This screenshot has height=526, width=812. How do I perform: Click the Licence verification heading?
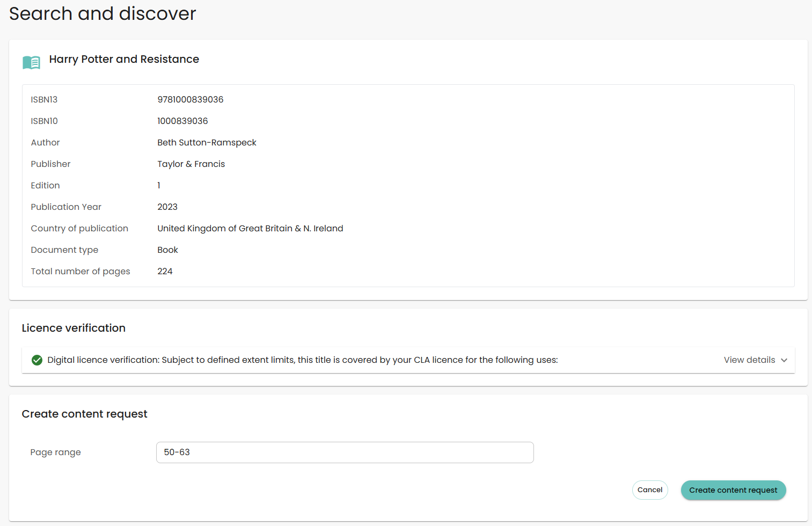point(74,328)
